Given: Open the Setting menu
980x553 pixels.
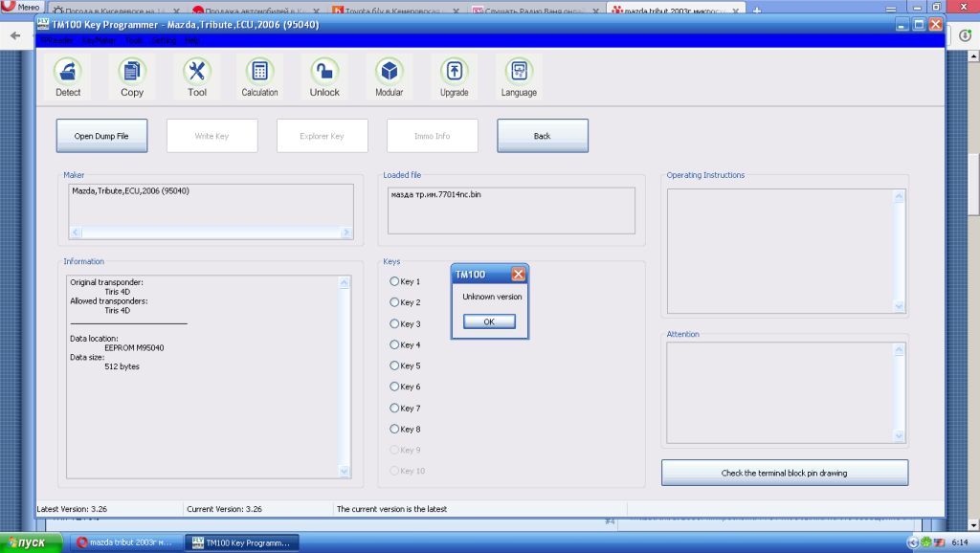Looking at the screenshot, I should [164, 41].
